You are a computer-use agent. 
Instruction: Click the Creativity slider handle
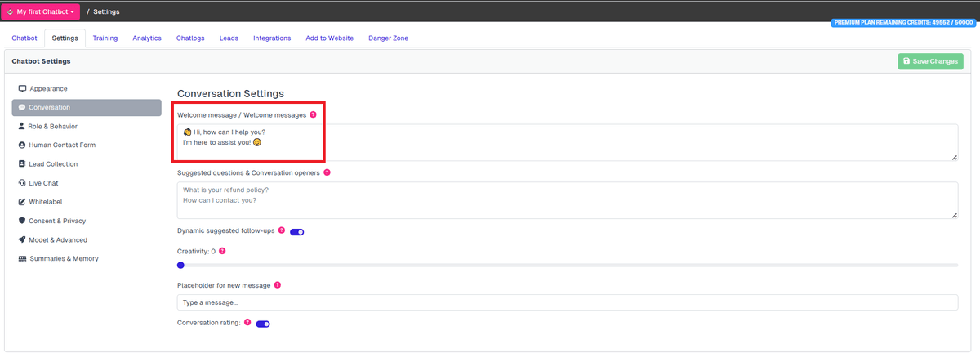pyautogui.click(x=180, y=265)
